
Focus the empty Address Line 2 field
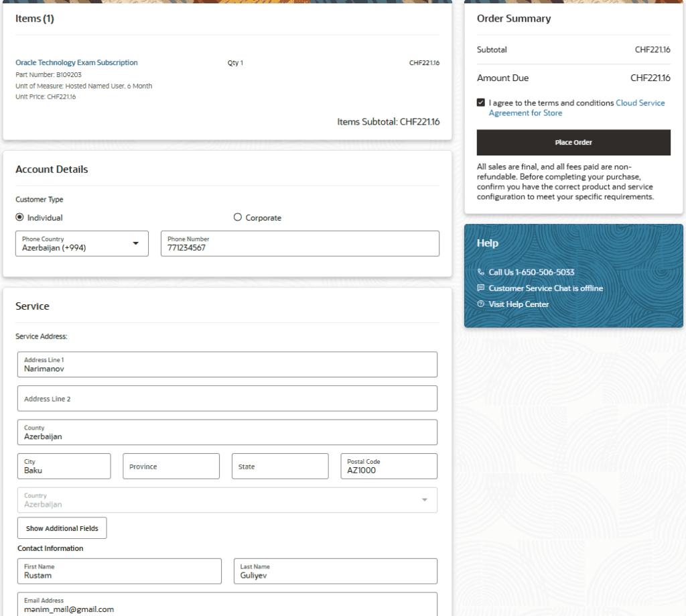point(227,399)
